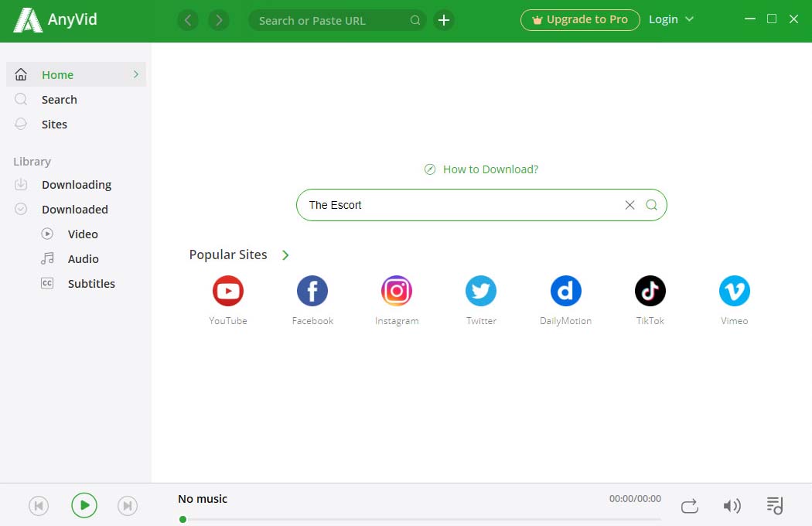Open the How to Download? link
Image resolution: width=812 pixels, height=526 pixels.
click(482, 169)
